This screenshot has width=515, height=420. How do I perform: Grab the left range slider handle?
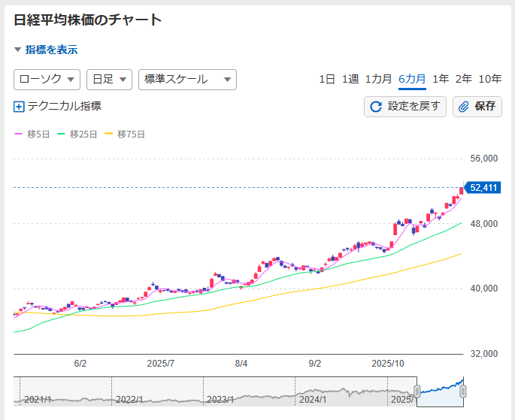pos(417,391)
